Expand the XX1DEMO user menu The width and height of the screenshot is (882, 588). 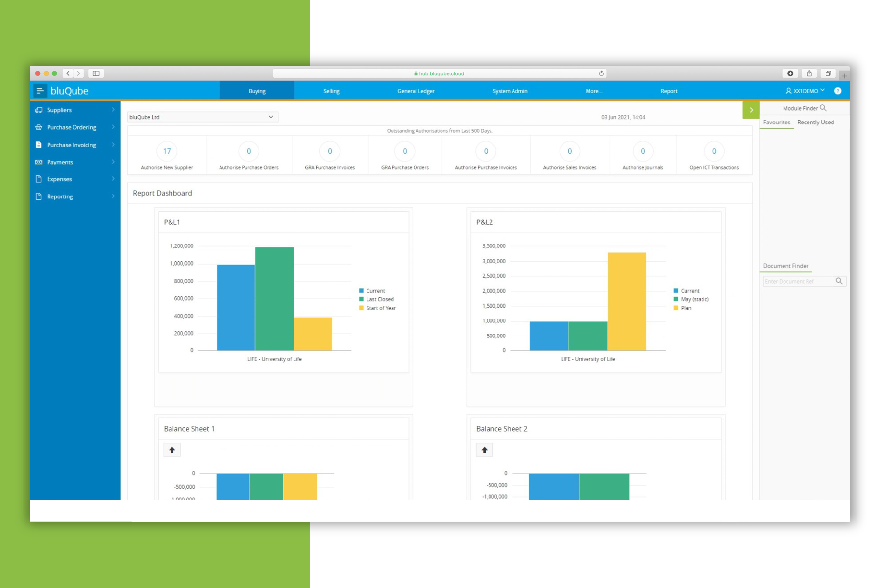pos(805,91)
